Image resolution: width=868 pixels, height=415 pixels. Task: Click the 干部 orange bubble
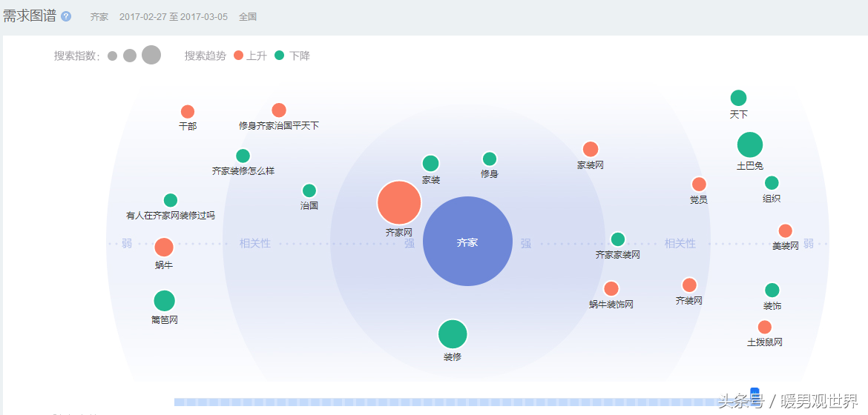[188, 112]
